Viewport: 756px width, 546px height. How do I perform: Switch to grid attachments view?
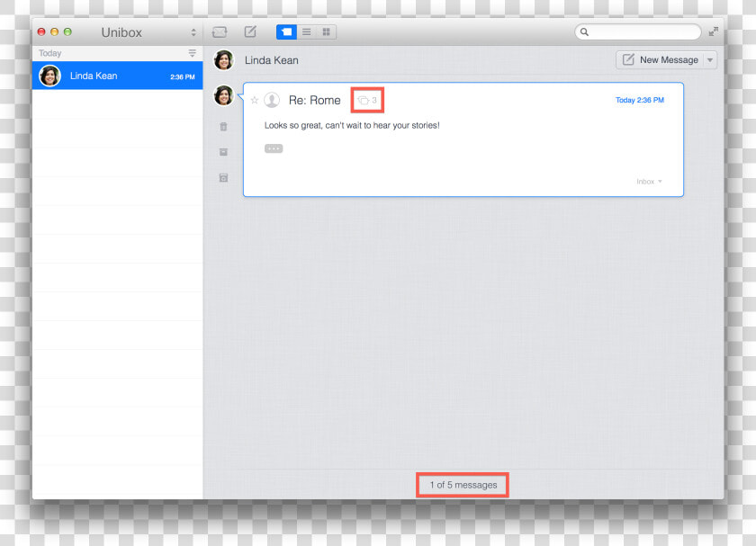(327, 32)
